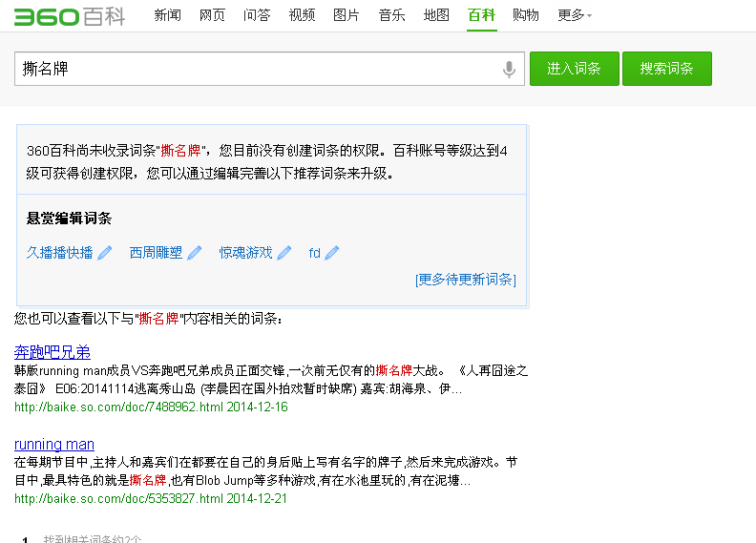The image size is (756, 543).
Task: Open the 新闻 navigation tab
Action: coord(167,15)
